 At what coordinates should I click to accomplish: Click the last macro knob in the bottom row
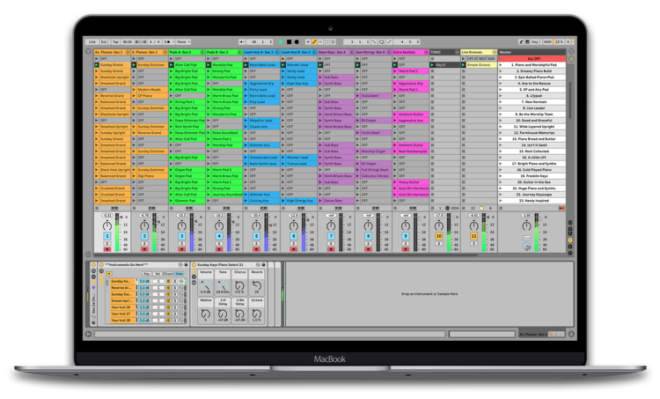(256, 314)
